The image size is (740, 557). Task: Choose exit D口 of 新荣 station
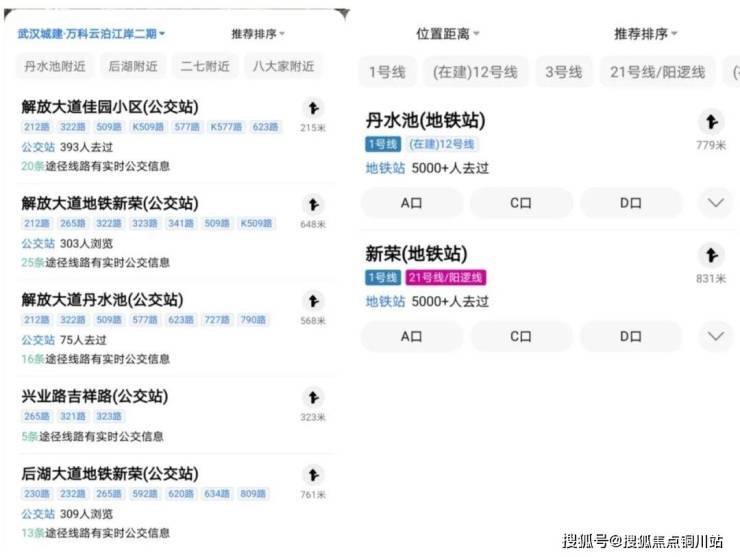coord(630,336)
